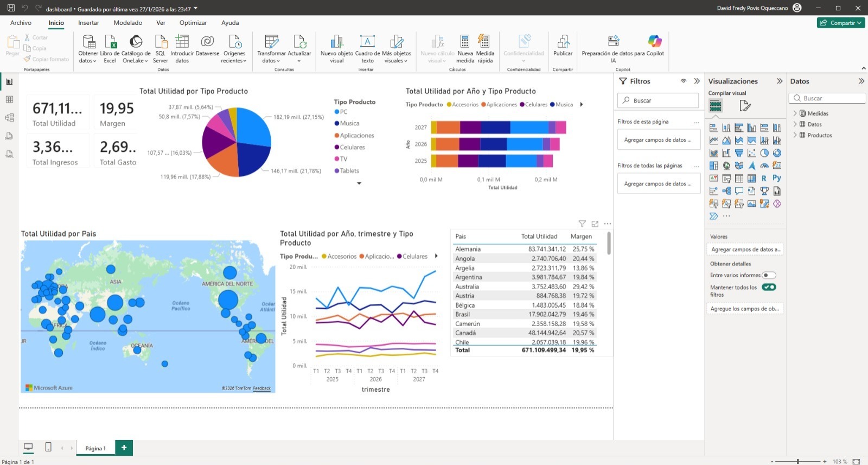Click the country table vertical scrollbar

tap(609, 243)
